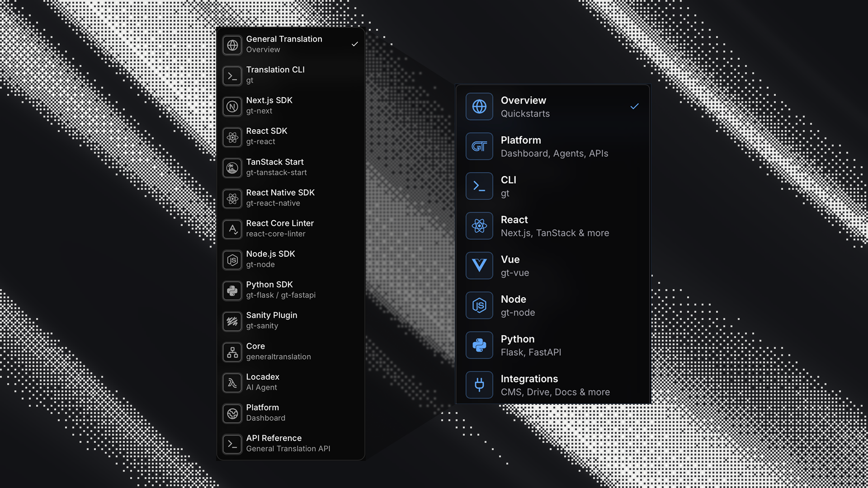Choose Next.js SDK gt-next entry

[x=291, y=107]
